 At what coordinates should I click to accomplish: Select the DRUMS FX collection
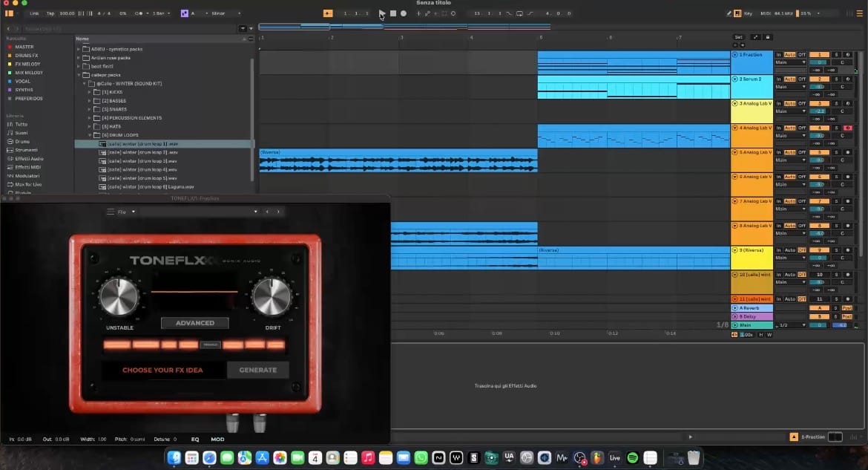27,56
